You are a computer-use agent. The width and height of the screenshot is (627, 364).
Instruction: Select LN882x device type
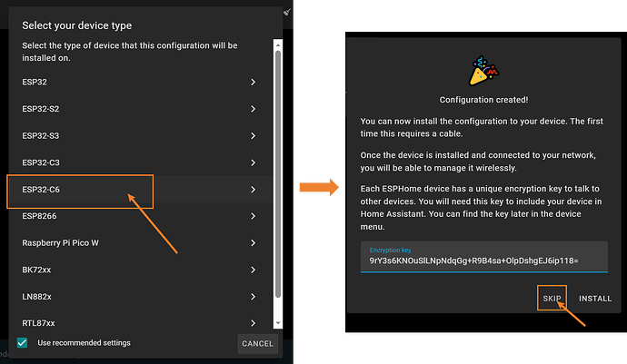click(140, 297)
